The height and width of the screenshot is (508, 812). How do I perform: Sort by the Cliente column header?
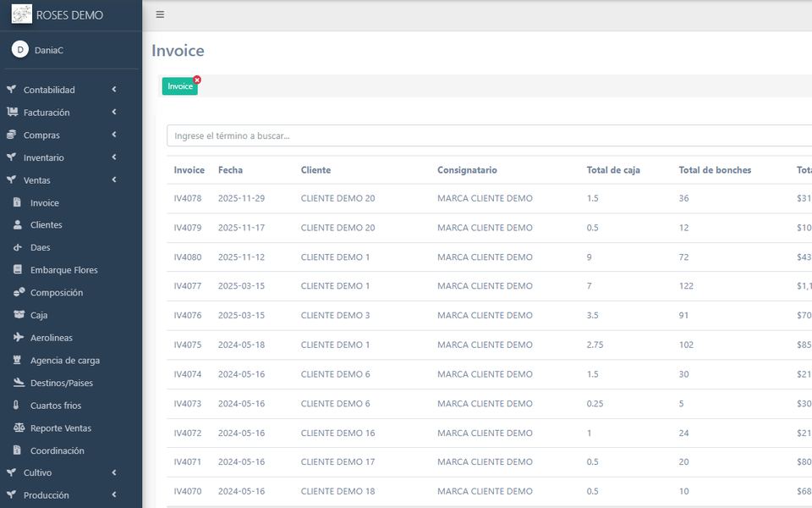click(x=315, y=170)
